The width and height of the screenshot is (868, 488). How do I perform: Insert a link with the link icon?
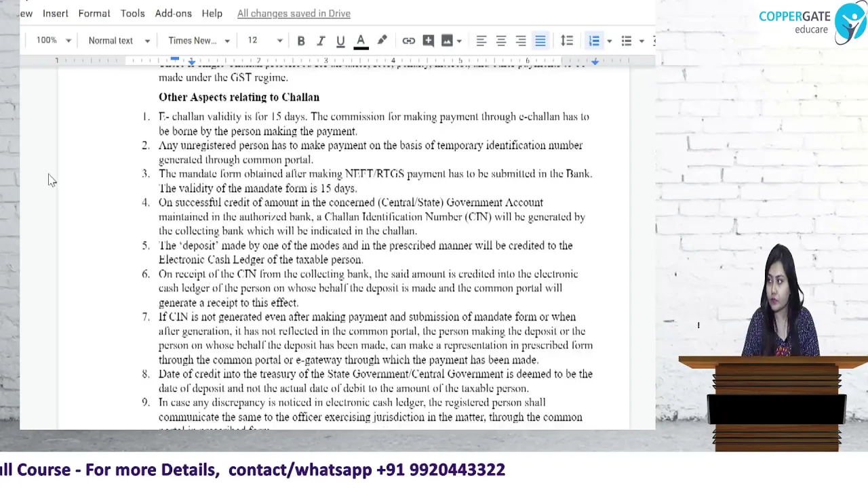408,41
